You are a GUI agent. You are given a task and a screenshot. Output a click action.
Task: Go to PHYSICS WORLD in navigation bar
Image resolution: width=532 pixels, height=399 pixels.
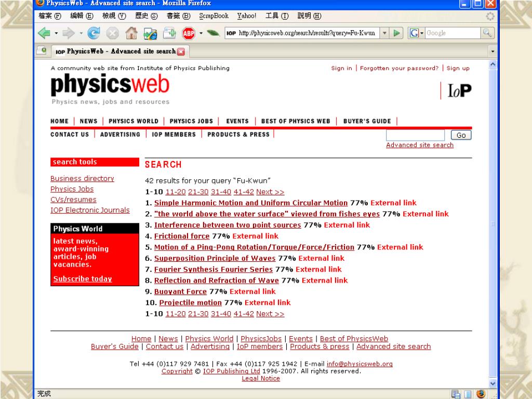click(134, 121)
